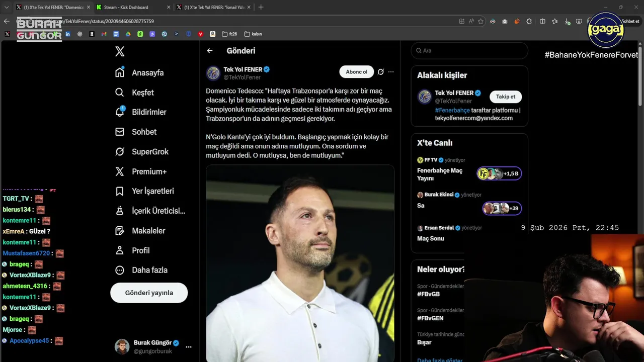Open screenshot camera extension icon
Image resolution: width=644 pixels, height=362 pixels.
click(x=505, y=21)
